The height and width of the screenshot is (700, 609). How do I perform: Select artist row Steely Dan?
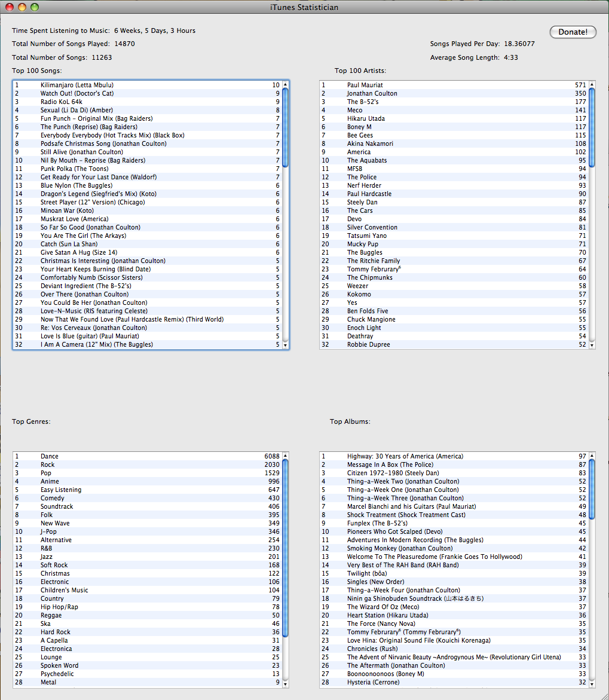454,202
